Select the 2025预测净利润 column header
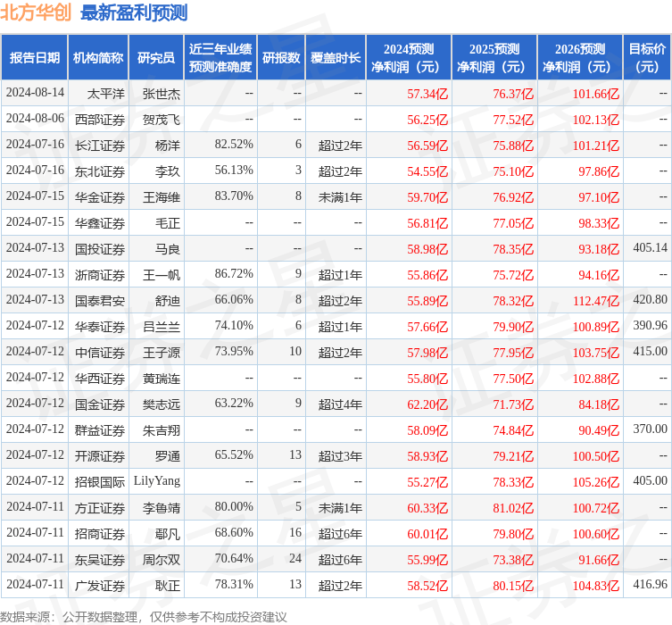672x625 pixels. tap(494, 57)
